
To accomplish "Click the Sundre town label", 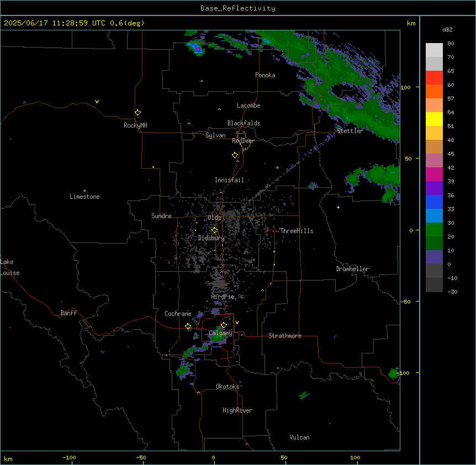I will click(161, 216).
